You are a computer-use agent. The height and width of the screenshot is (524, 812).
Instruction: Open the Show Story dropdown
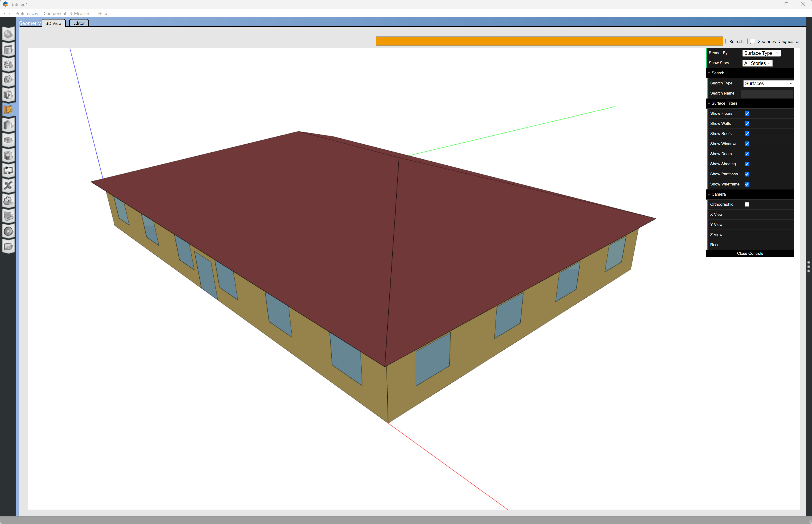click(757, 63)
